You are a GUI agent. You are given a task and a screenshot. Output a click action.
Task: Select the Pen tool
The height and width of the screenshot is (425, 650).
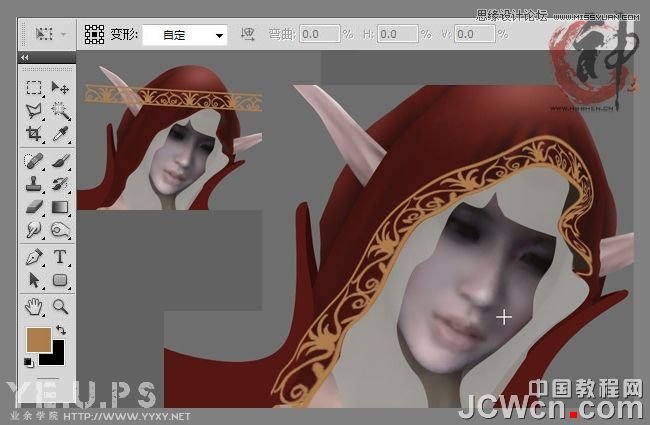point(34,257)
